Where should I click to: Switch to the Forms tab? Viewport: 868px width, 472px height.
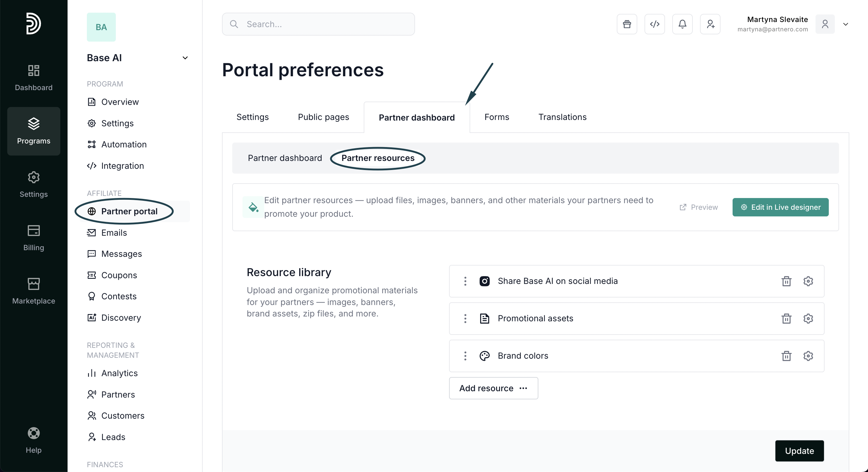496,117
